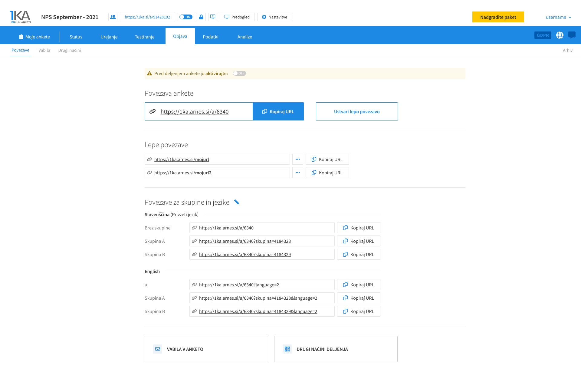Click the presentation screen icon in header
The width and height of the screenshot is (581, 392).
pyautogui.click(x=213, y=17)
